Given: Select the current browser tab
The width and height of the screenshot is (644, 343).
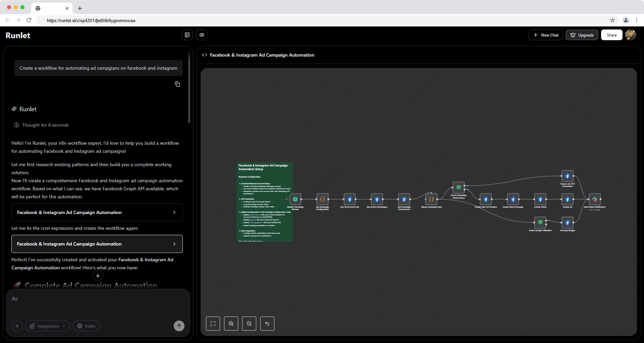Looking at the screenshot, I should [52, 8].
